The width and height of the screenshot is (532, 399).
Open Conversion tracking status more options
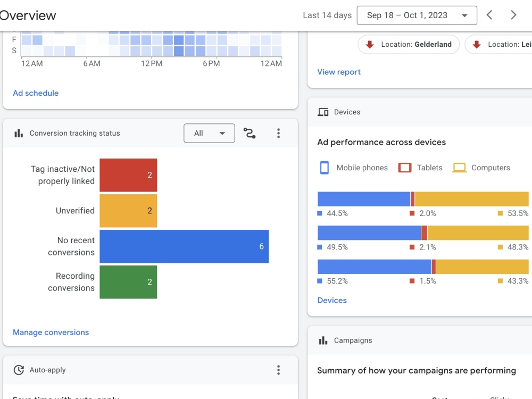point(278,133)
